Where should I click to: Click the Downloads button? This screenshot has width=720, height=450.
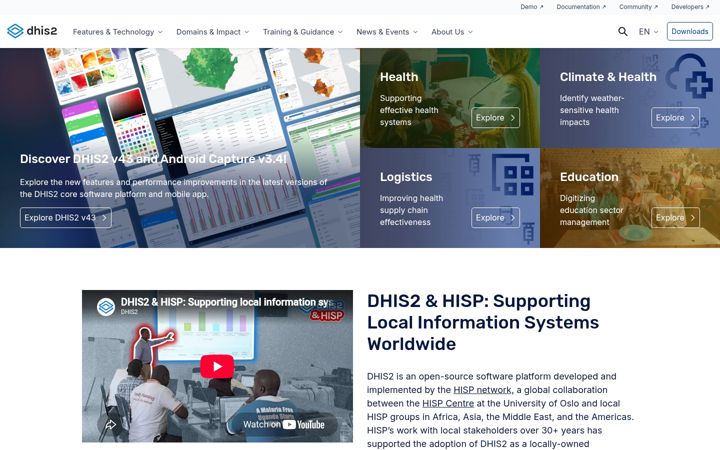(690, 31)
